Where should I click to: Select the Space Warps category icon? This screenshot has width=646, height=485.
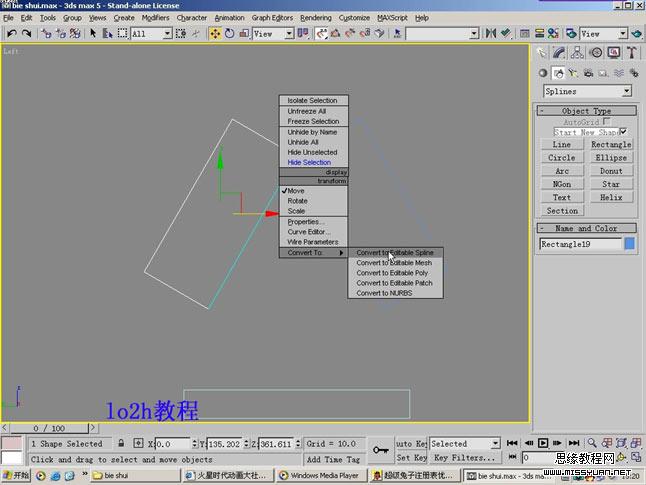619,73
